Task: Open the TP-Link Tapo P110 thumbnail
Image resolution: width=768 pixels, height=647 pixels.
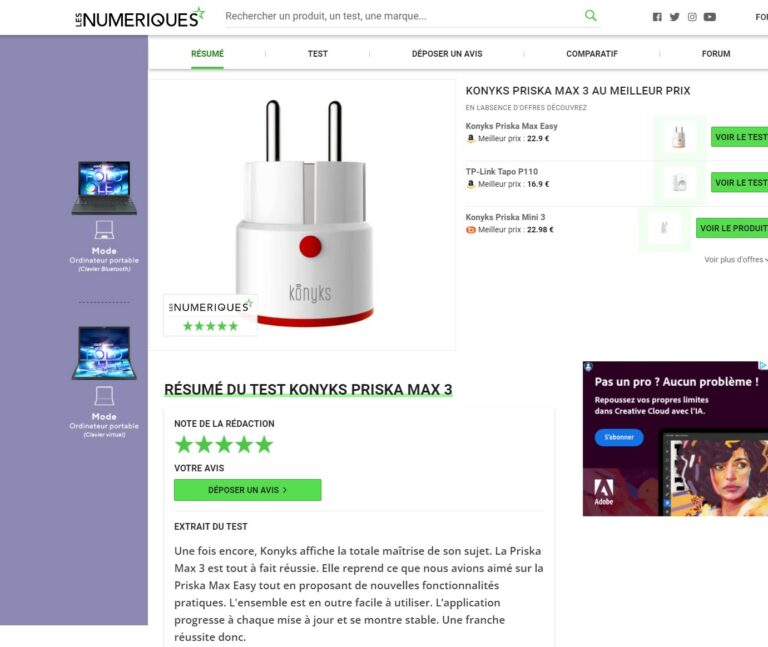Action: [x=679, y=183]
